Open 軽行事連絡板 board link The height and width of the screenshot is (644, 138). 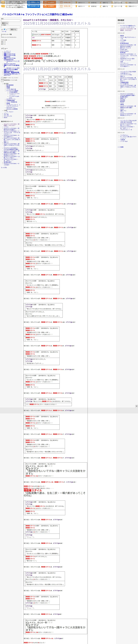(10, 85)
